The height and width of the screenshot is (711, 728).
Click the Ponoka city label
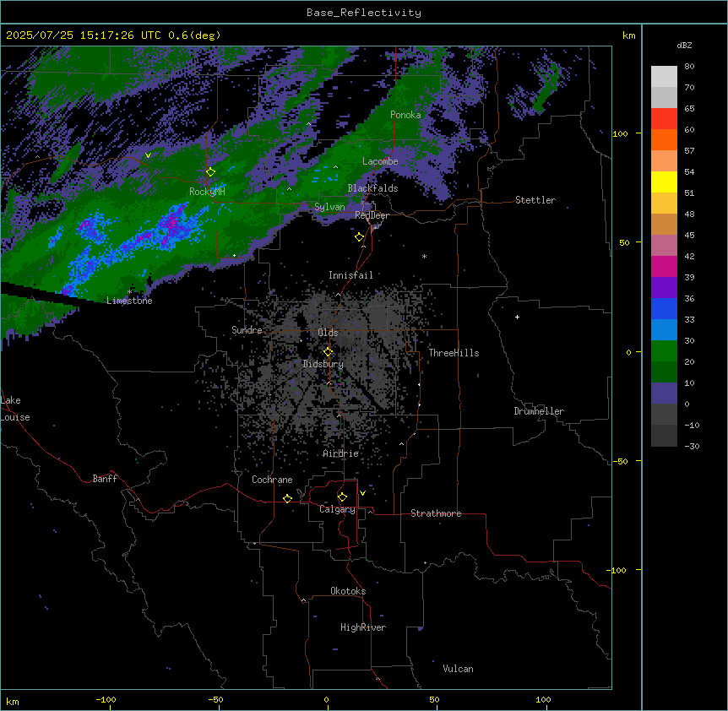(405, 115)
